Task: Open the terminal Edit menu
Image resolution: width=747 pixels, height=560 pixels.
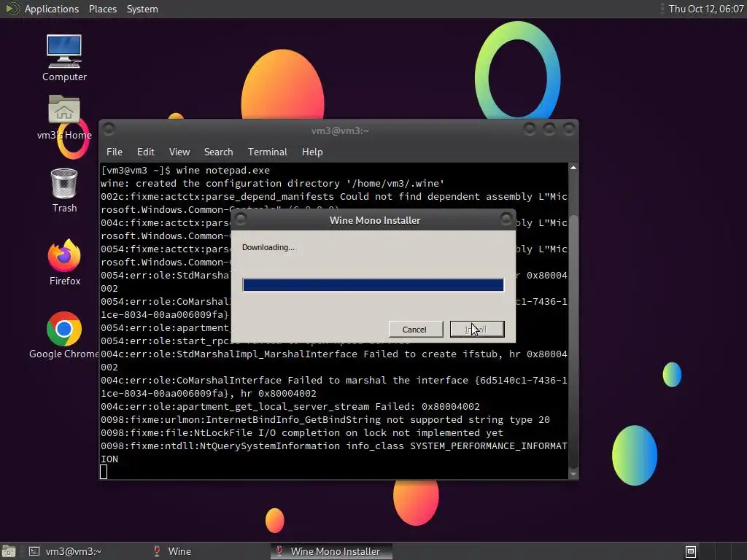Action: tap(145, 152)
